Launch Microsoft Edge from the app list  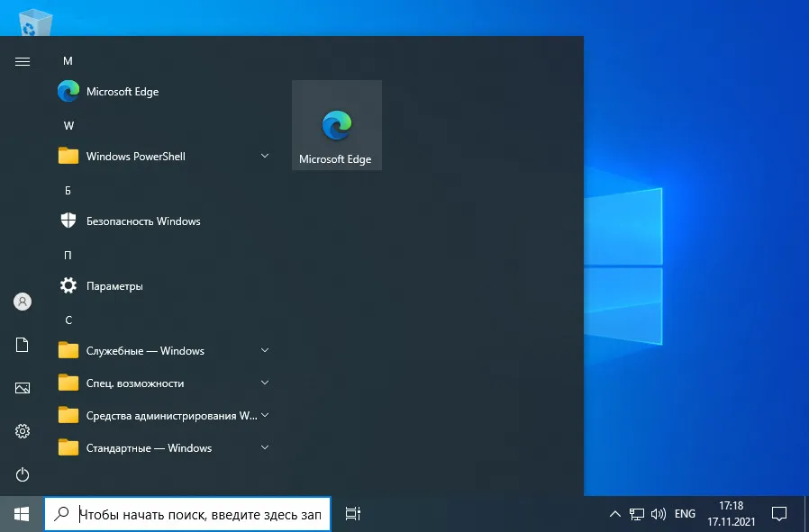coord(163,92)
